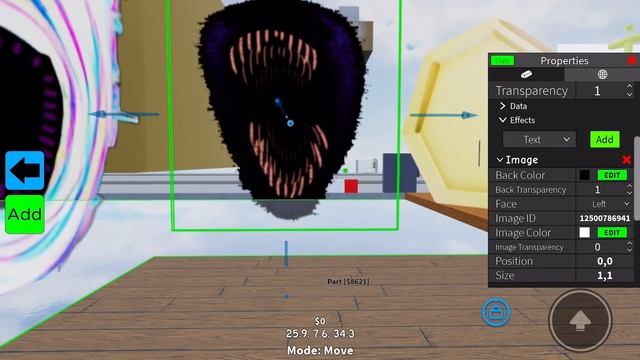
Task: Click the black Back Color swatch
Action: coord(584,175)
